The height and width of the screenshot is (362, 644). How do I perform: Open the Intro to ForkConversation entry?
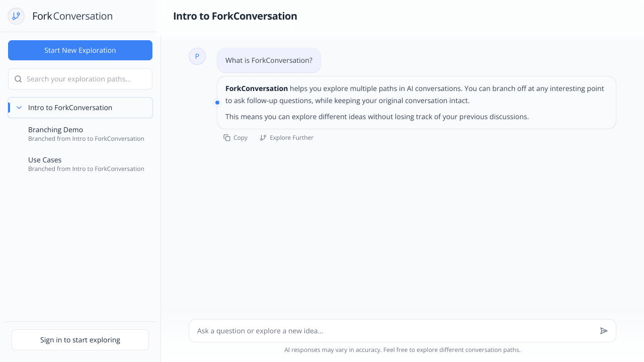[x=70, y=107]
